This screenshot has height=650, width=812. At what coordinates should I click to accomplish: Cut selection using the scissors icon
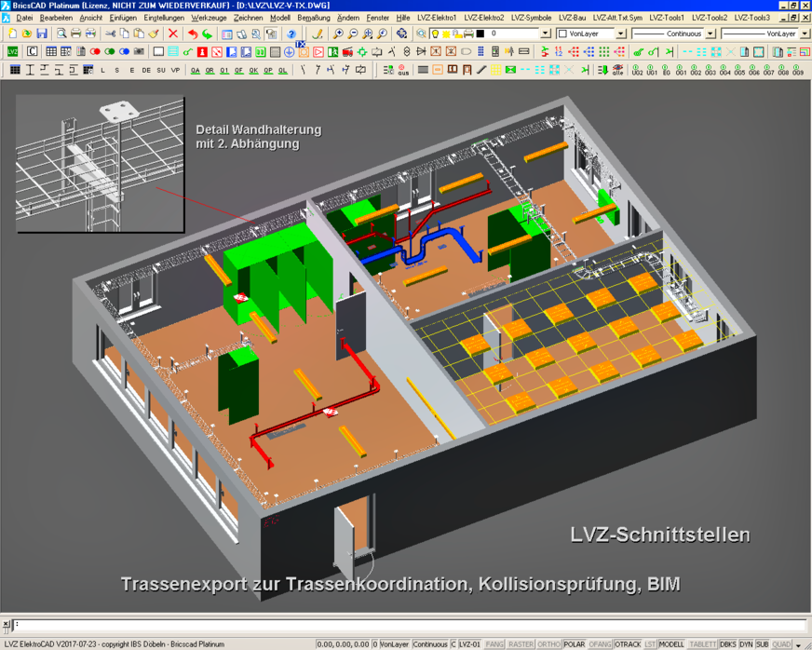(110, 34)
